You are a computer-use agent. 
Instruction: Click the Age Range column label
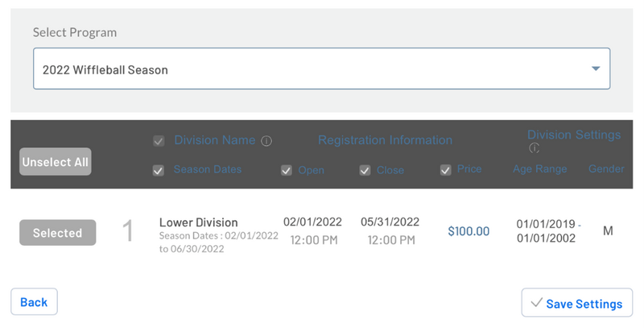tap(539, 169)
